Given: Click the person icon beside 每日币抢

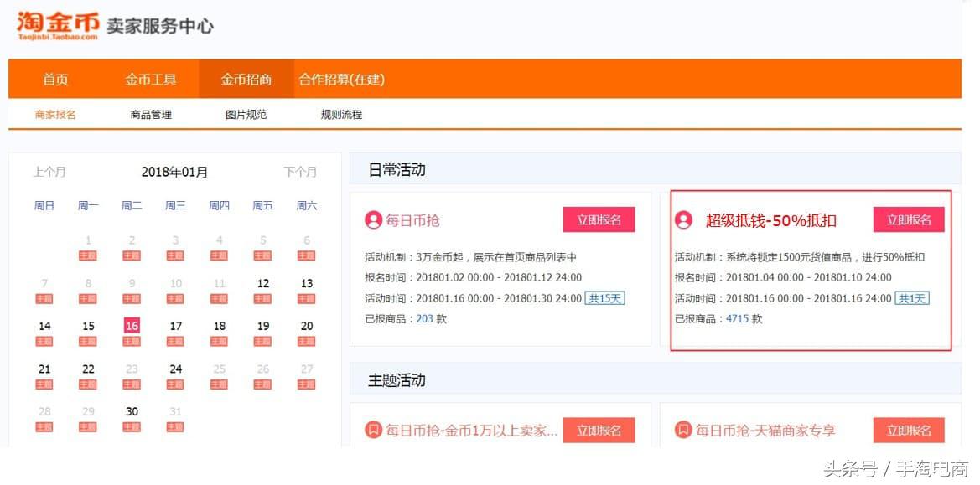Looking at the screenshot, I should tap(375, 219).
